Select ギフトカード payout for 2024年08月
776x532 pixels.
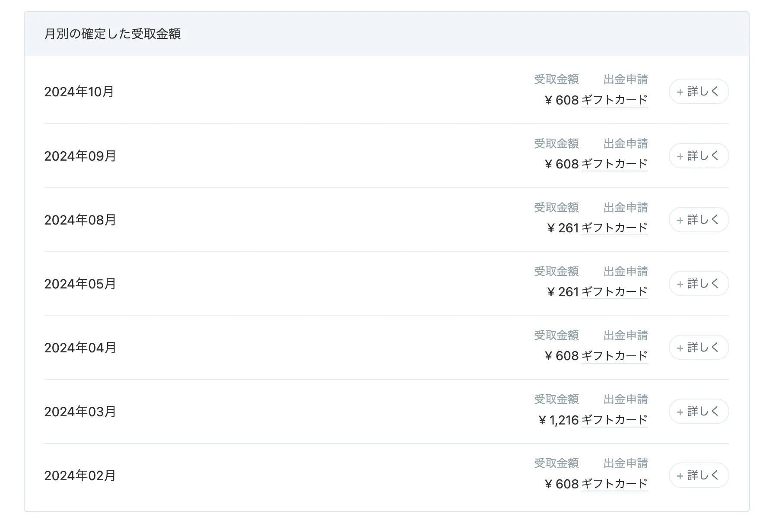614,228
